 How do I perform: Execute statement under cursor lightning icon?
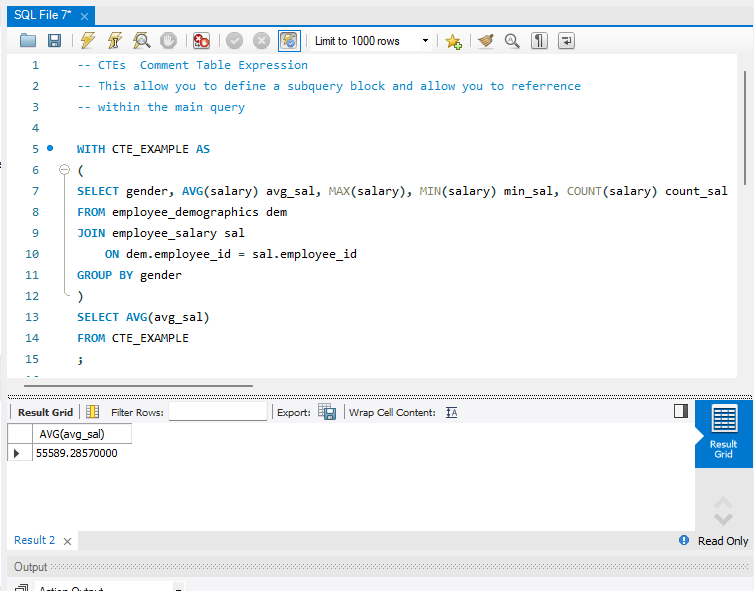pos(114,41)
